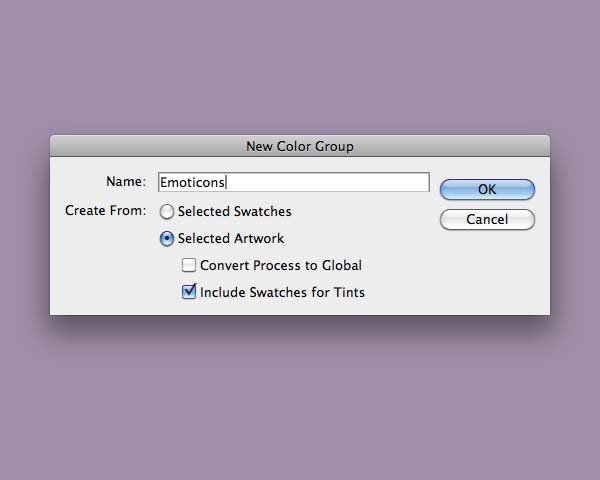The height and width of the screenshot is (480, 600).
Task: Select the Selected Swatches radio button
Action: click(167, 212)
